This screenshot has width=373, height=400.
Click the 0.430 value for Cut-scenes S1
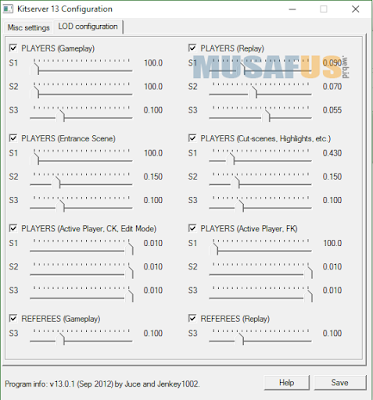332,153
